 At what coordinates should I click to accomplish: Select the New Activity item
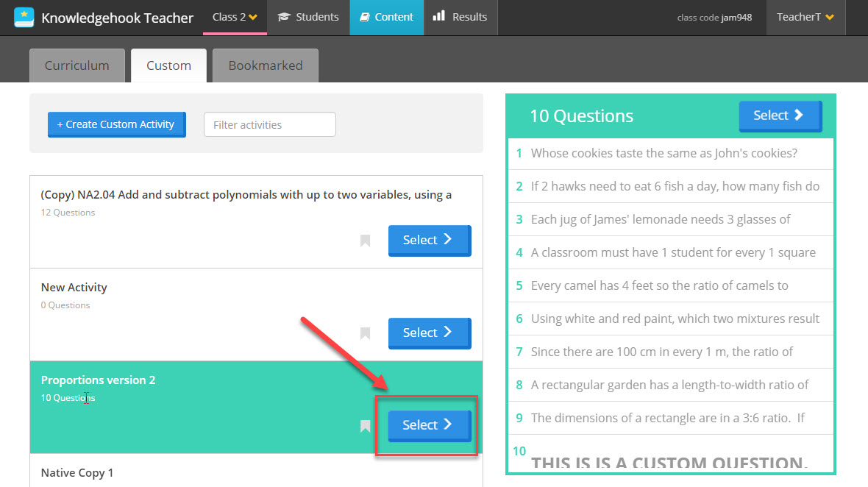click(x=430, y=333)
